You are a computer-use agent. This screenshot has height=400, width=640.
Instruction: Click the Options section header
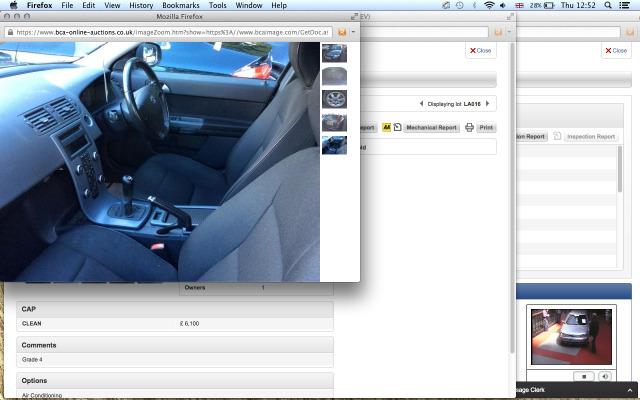175,380
